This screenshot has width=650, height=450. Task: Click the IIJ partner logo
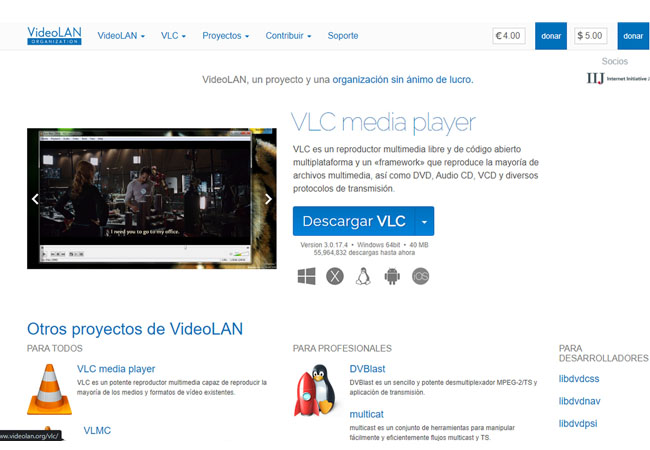click(618, 78)
